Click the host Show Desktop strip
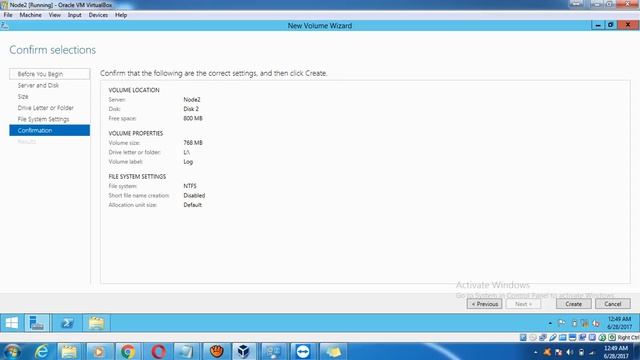640x360 pixels. tap(637, 352)
